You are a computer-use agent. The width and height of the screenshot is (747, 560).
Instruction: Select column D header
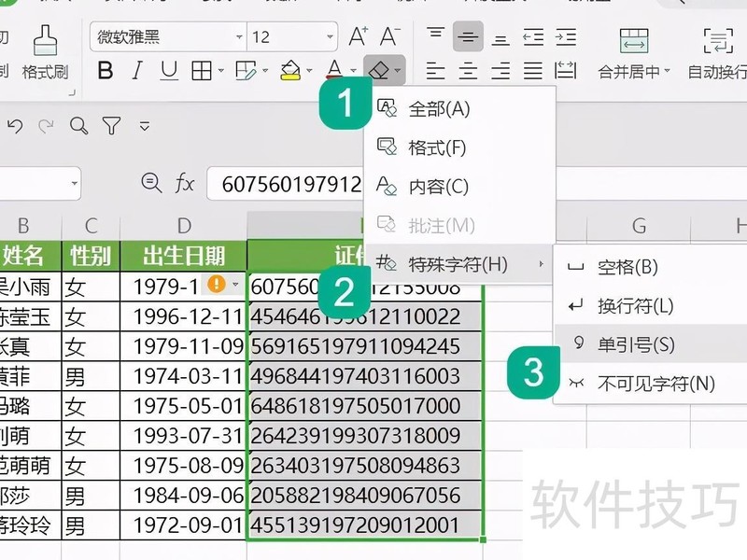(x=184, y=226)
